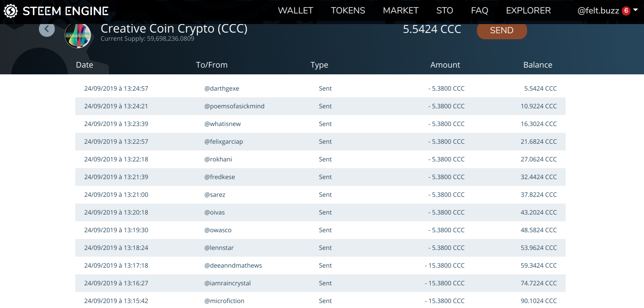This screenshot has height=308, width=644.
Task: Click the date 24/09/2019 à 13:21:39
Action: tap(116, 177)
